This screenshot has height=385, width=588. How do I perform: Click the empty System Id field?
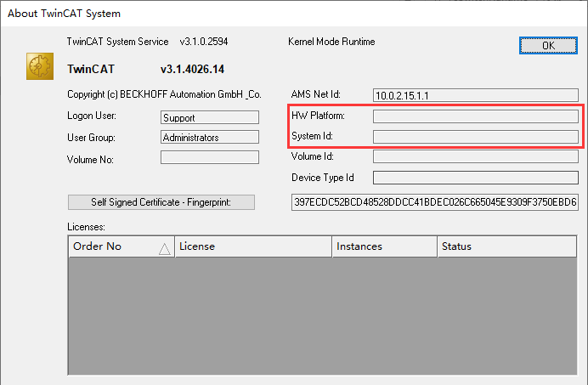coord(476,137)
